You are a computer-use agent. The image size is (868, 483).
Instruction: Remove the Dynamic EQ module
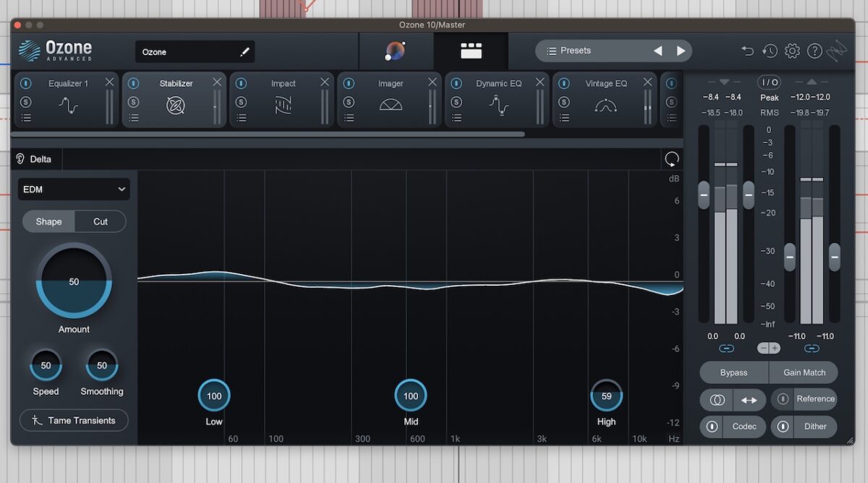pos(540,82)
